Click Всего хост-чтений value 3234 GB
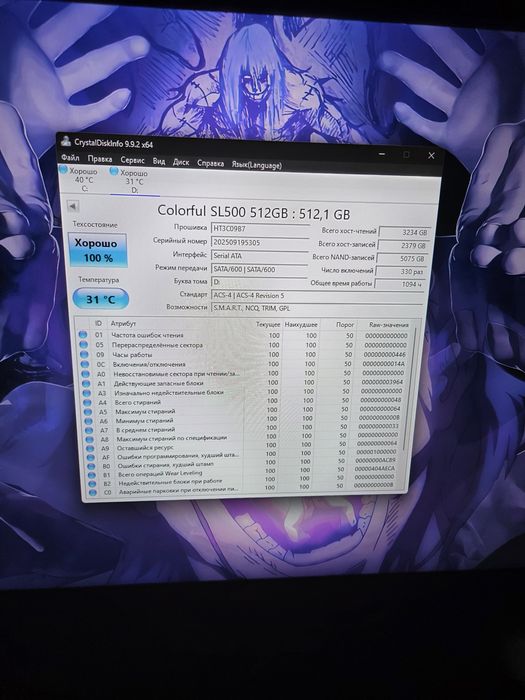This screenshot has width=525, height=700. click(x=404, y=232)
